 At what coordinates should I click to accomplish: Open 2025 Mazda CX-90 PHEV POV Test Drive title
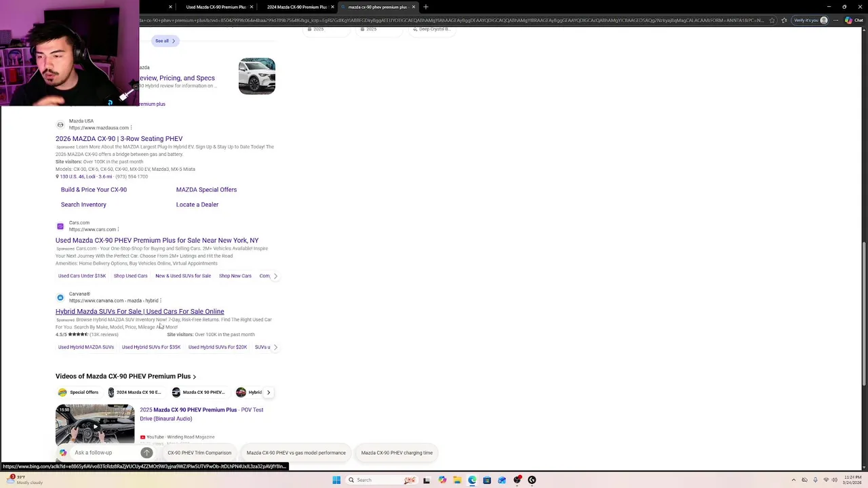[x=201, y=414]
